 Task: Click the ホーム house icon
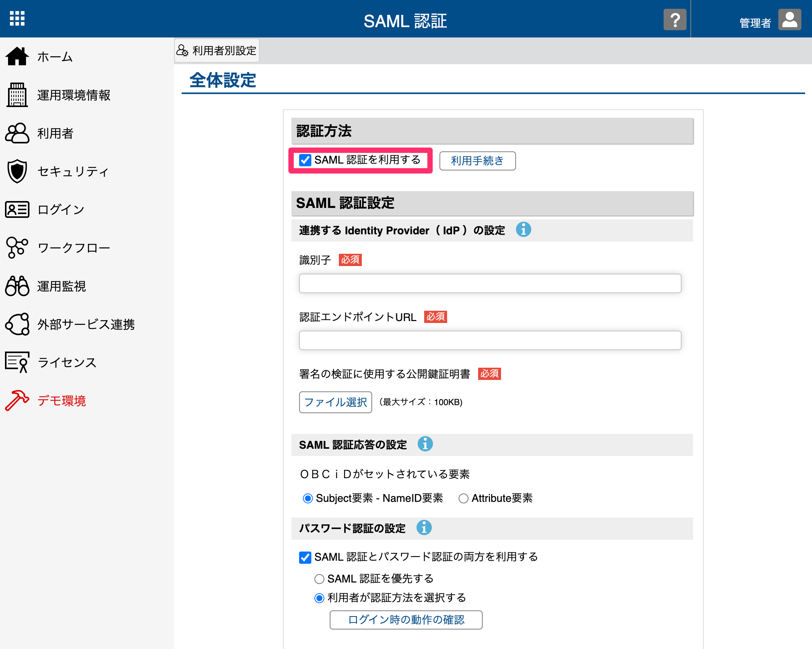pos(17,57)
